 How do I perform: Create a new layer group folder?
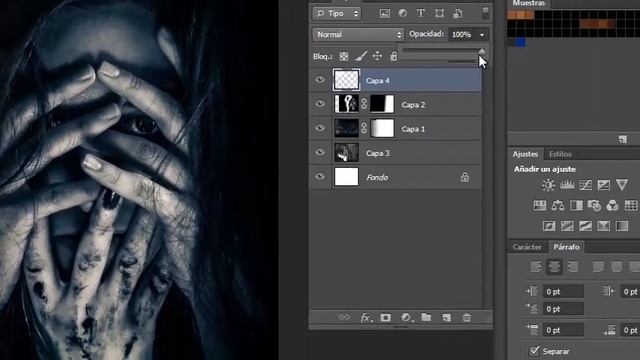[426, 317]
